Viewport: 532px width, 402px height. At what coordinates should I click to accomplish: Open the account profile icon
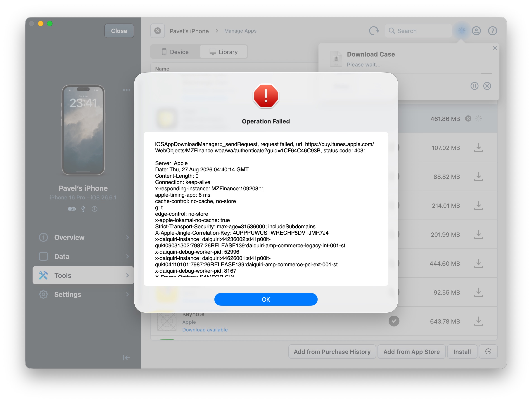point(476,31)
